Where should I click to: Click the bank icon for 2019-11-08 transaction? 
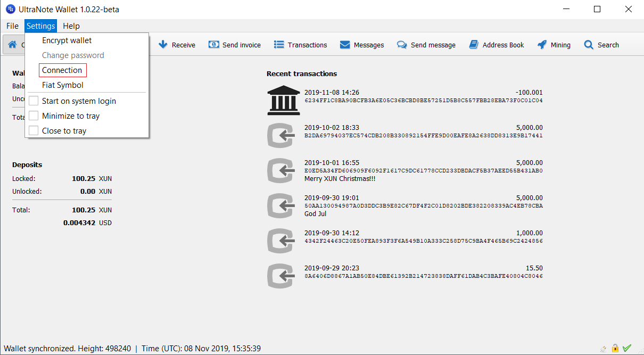click(284, 100)
